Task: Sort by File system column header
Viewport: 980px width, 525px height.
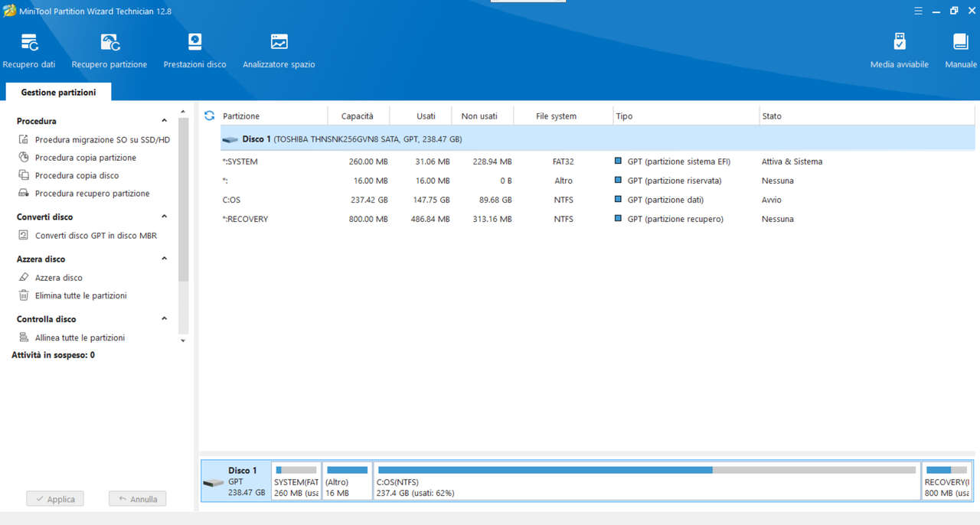Action: pos(563,116)
